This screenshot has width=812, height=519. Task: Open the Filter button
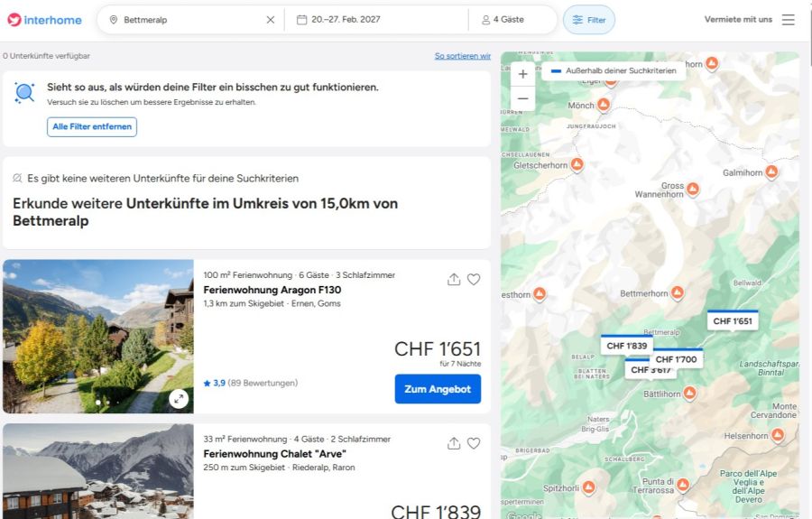(589, 20)
